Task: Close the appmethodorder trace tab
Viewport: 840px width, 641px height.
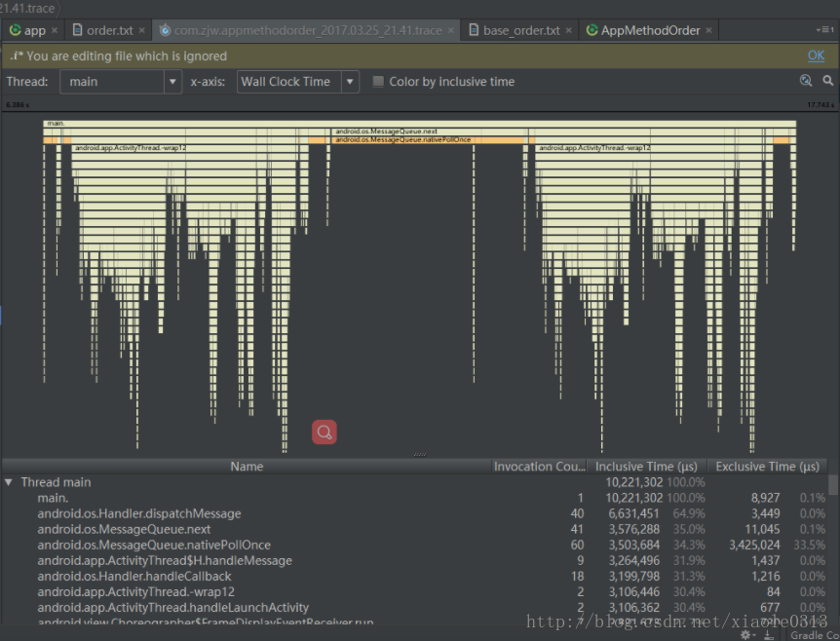Action: pyautogui.click(x=451, y=30)
